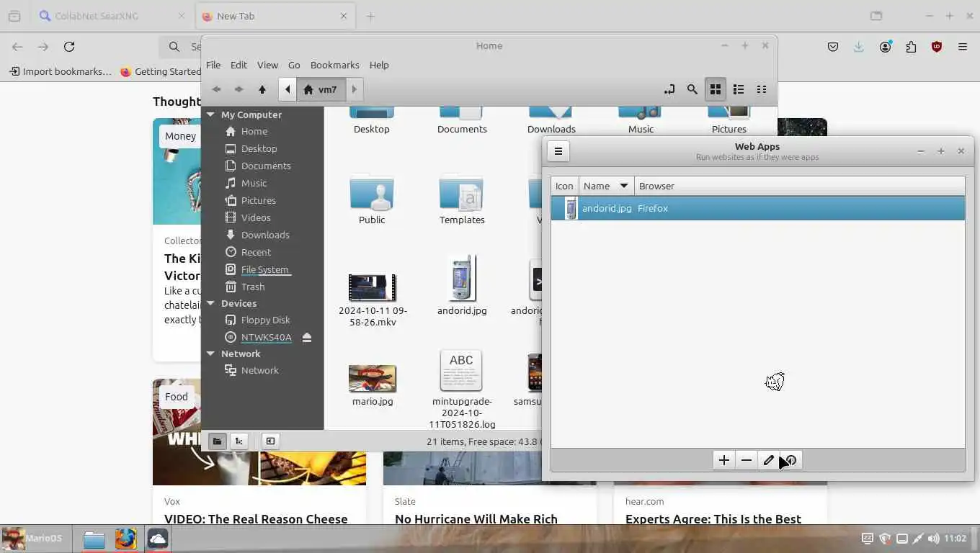Open the volume control in system tray
This screenshot has height=553, width=980.
click(x=934, y=539)
